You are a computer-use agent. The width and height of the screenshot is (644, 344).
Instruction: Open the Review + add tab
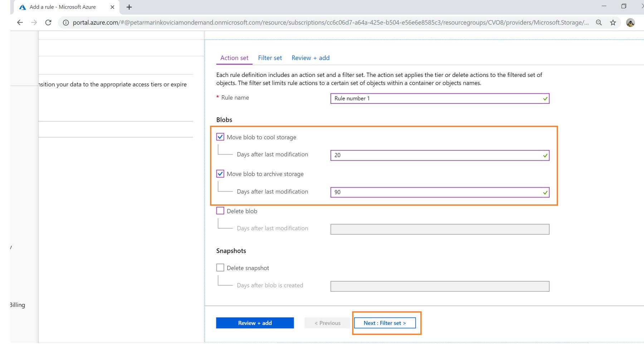tap(310, 58)
